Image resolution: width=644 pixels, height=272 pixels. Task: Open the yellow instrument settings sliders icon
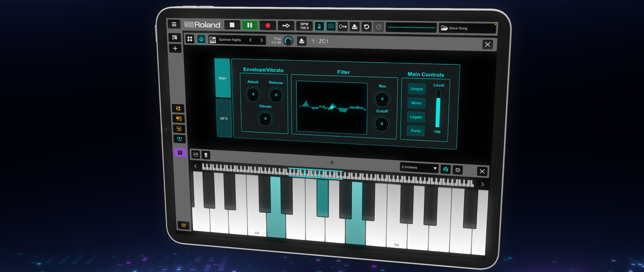click(x=178, y=108)
